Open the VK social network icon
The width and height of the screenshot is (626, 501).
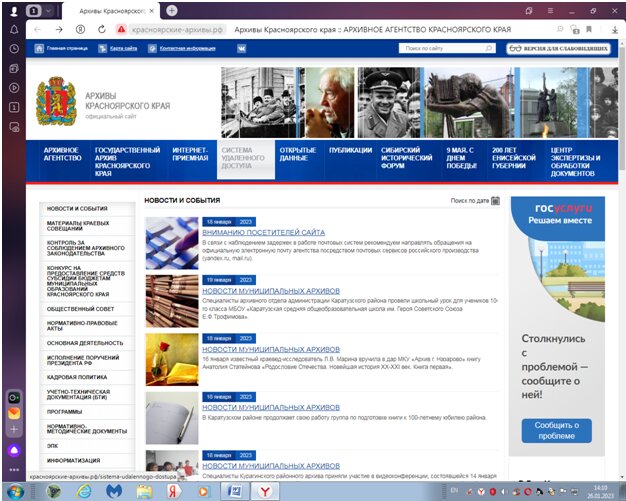pyautogui.click(x=242, y=48)
